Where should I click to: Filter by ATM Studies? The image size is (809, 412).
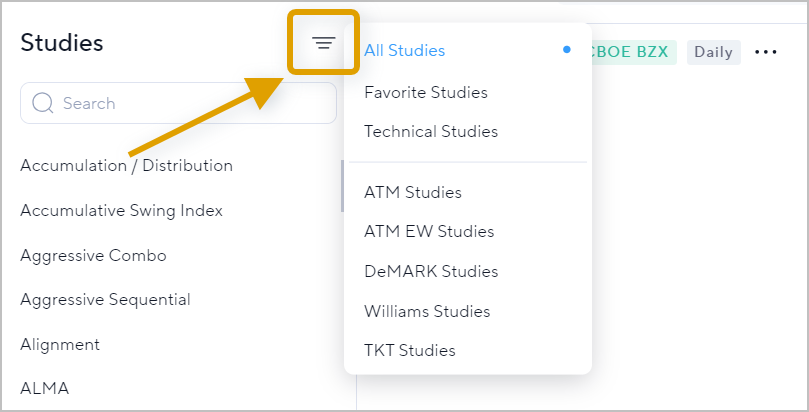[413, 192]
